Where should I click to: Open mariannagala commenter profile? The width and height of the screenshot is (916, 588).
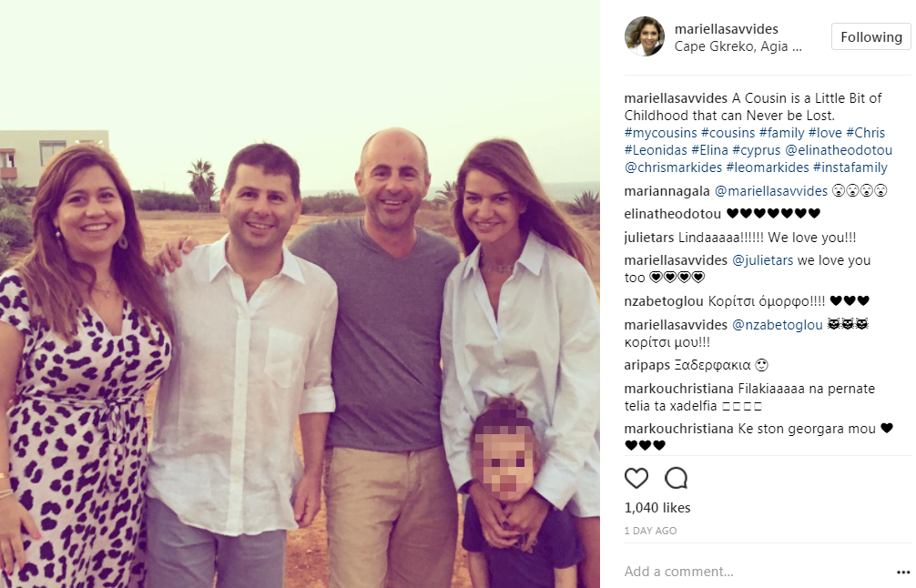coord(667,191)
